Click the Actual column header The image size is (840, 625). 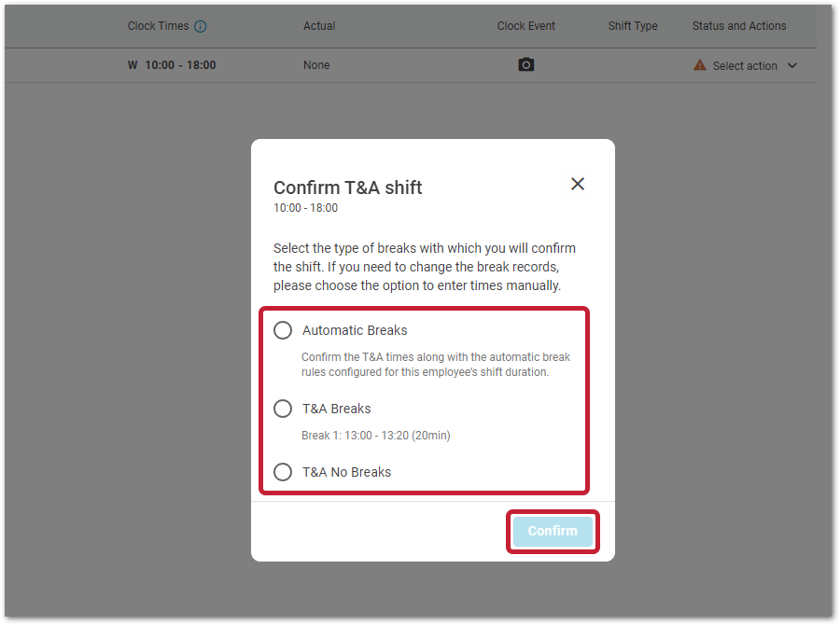tap(319, 26)
